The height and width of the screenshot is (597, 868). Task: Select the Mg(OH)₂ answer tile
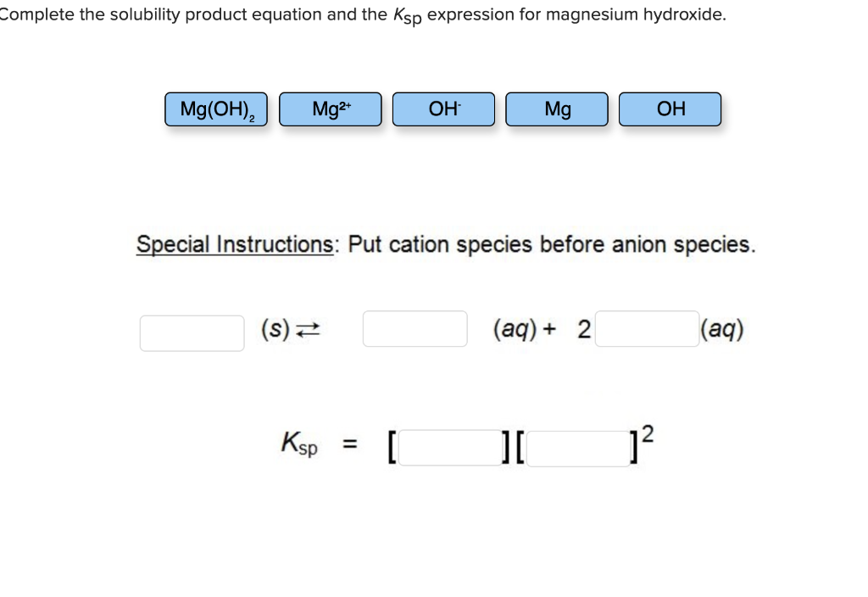point(216,109)
